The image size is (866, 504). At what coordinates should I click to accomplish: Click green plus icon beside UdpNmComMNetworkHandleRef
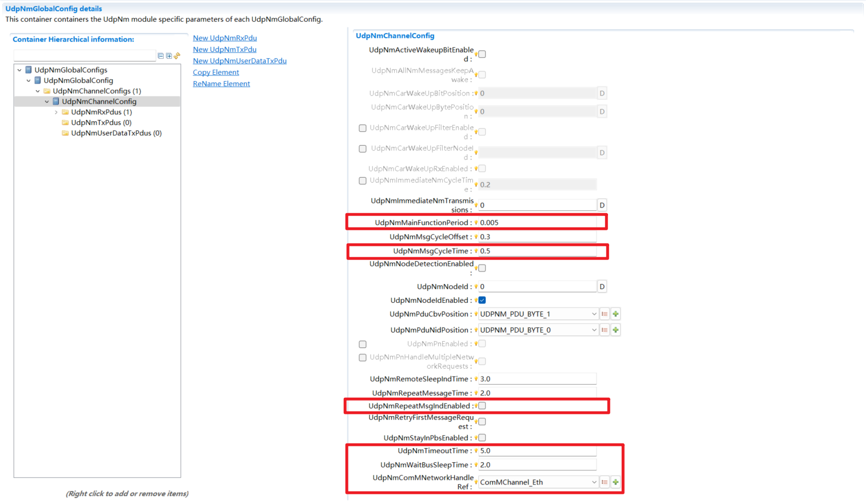(x=615, y=482)
